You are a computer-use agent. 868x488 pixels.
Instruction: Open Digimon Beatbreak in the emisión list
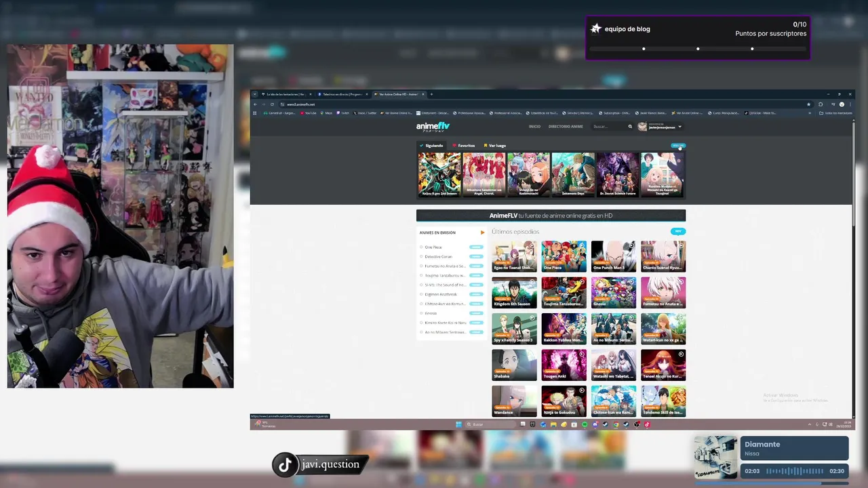(441, 295)
